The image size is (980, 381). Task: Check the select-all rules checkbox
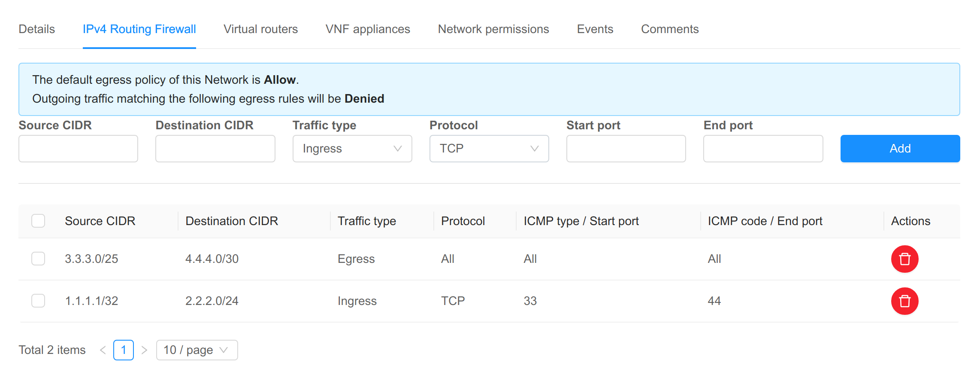coord(38,220)
